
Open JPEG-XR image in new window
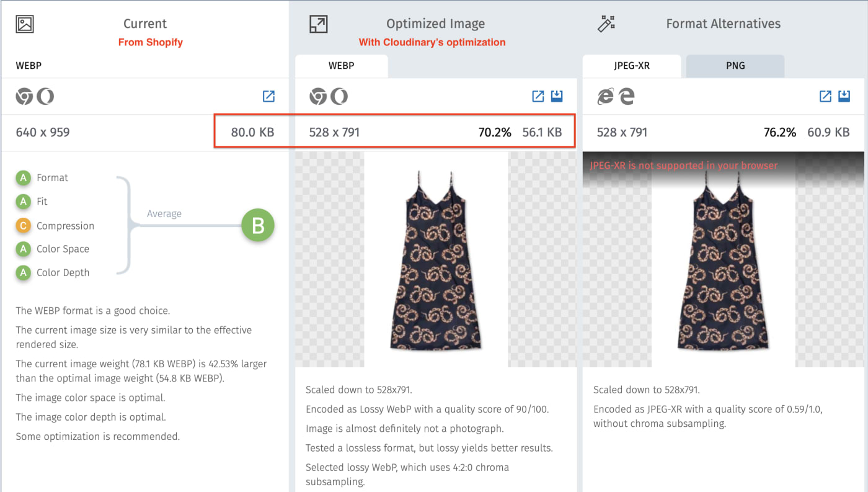coord(826,96)
